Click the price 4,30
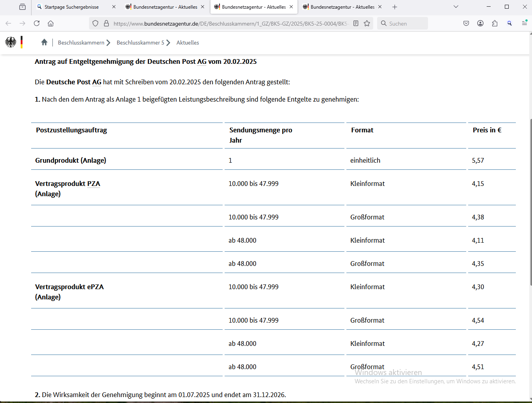532x403 pixels. [478, 287]
